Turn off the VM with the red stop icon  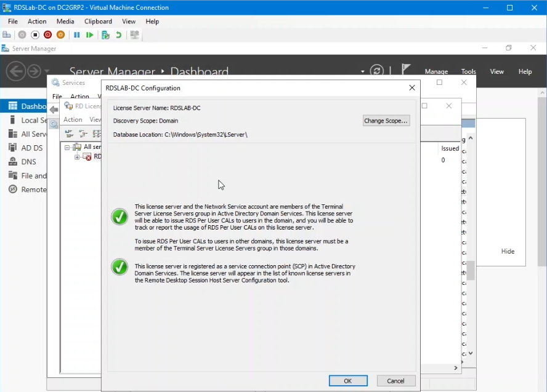click(x=47, y=35)
